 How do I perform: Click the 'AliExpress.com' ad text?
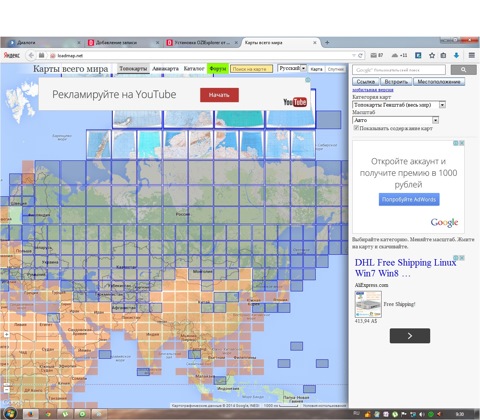(371, 285)
